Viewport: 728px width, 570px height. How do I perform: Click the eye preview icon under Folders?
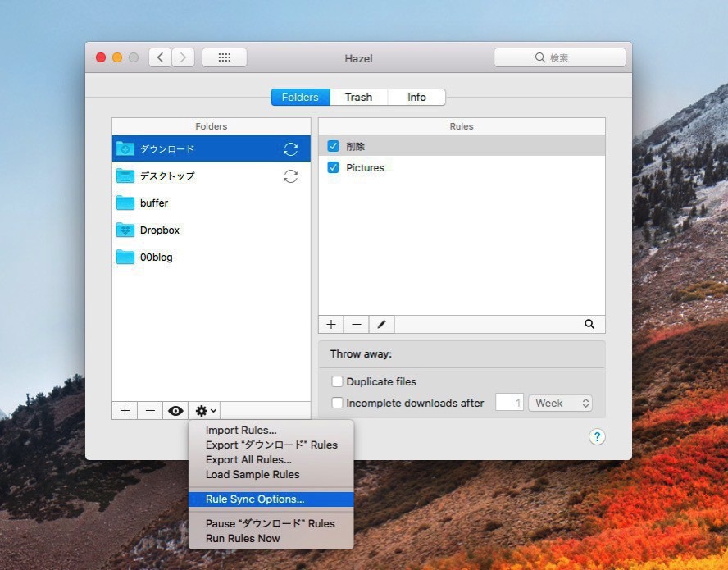(x=175, y=411)
